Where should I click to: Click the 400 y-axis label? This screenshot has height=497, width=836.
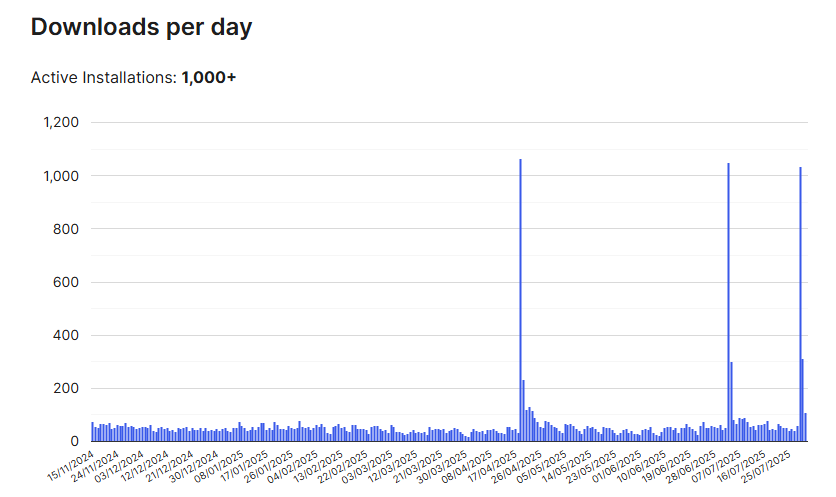click(65, 335)
